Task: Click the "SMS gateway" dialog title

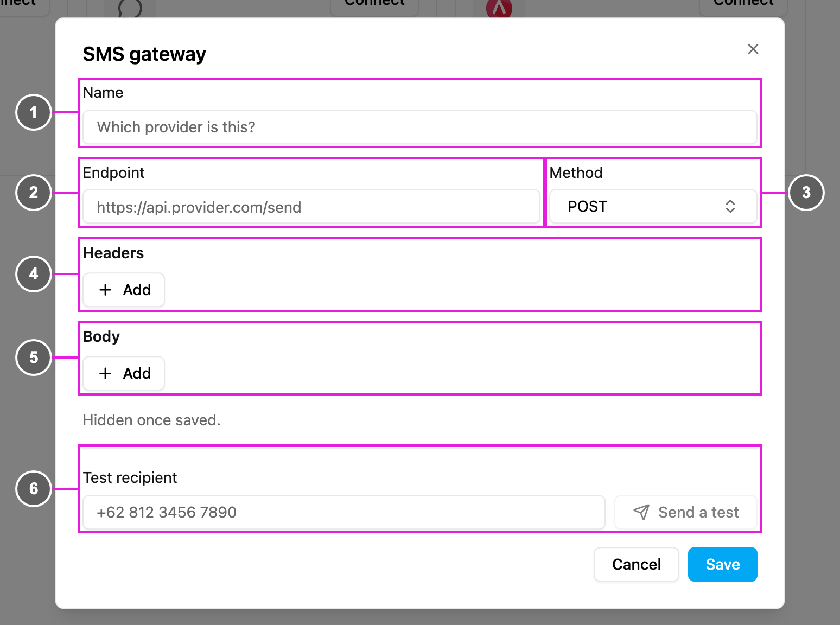Action: coord(144,54)
